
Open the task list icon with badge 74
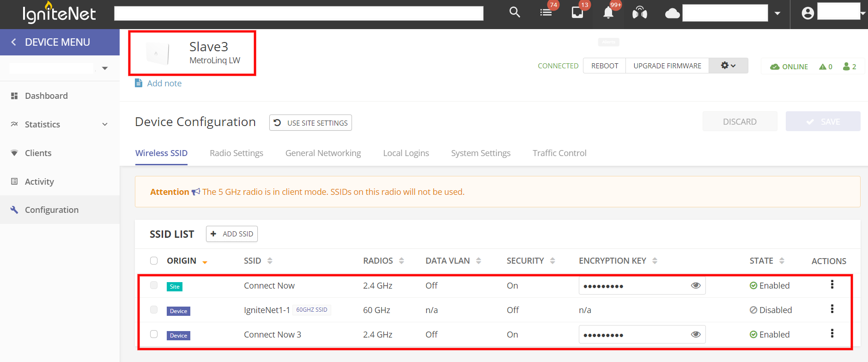pyautogui.click(x=546, y=13)
